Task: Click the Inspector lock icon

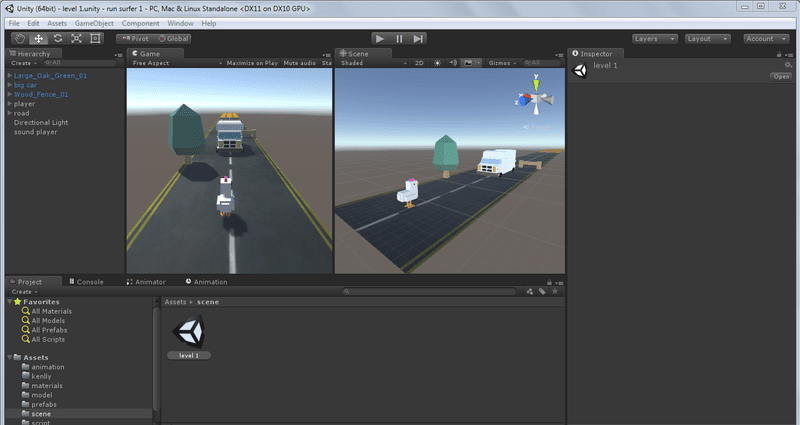Action: (x=780, y=53)
